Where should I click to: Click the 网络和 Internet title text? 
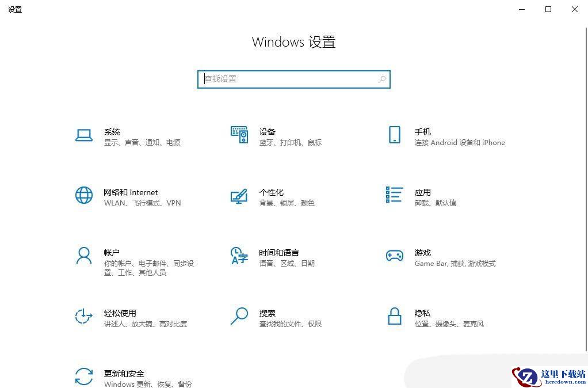[131, 192]
